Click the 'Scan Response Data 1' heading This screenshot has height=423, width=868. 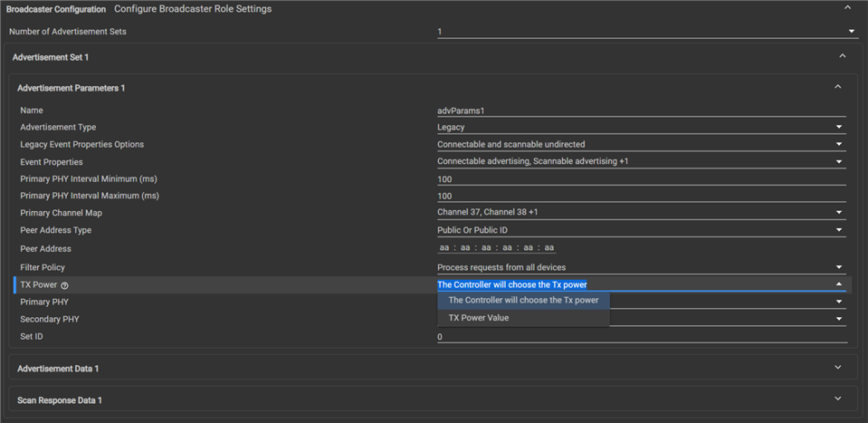pyautogui.click(x=60, y=399)
